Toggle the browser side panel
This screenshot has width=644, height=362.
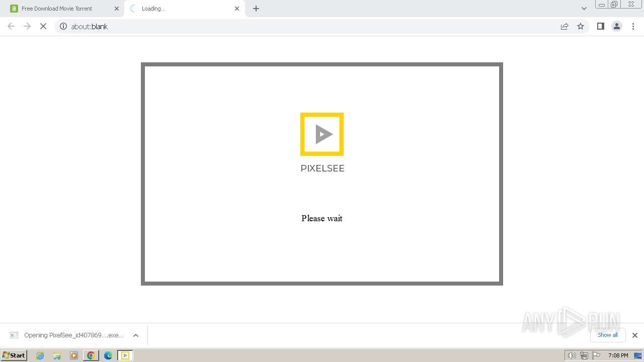click(601, 26)
